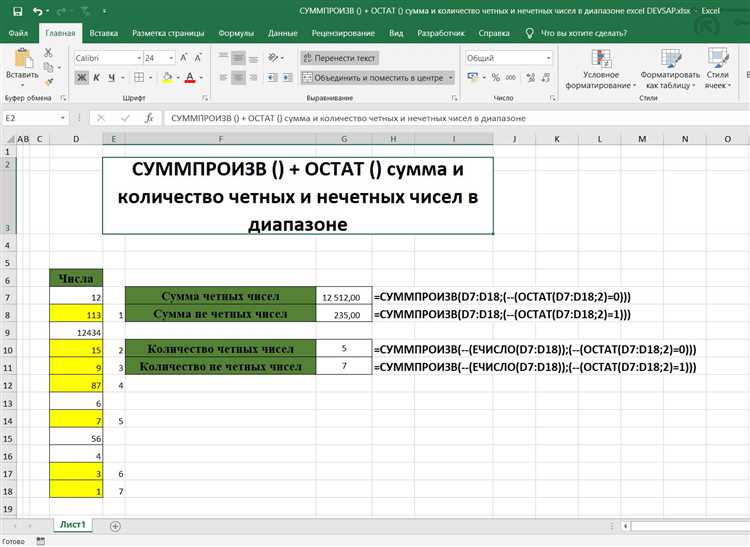
Task: Increase font size with large A icon
Action: click(184, 58)
